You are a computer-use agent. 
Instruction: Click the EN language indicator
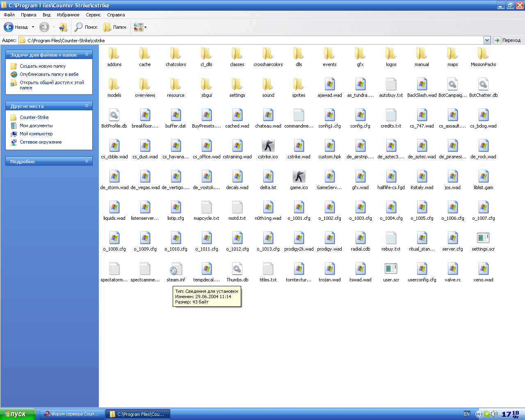[x=467, y=414]
